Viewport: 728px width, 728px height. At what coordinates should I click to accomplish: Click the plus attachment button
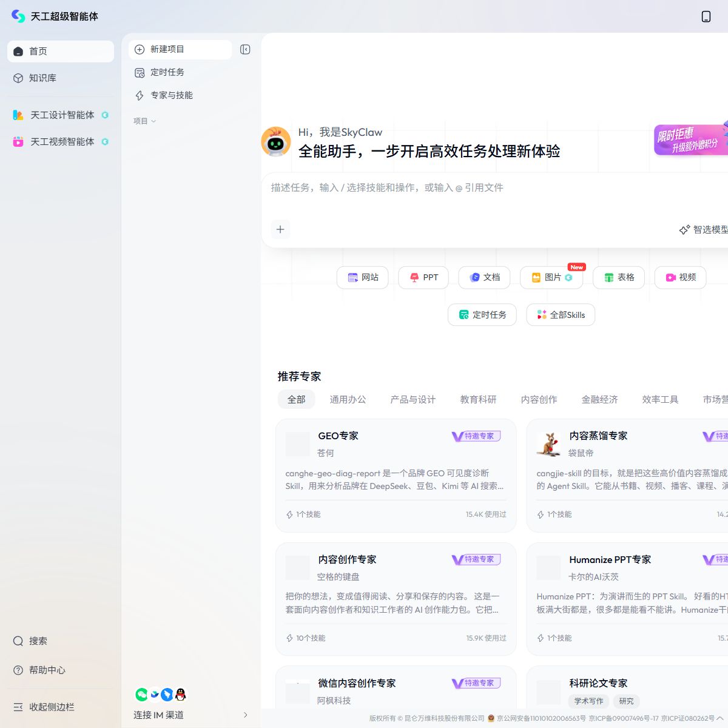coord(280,229)
